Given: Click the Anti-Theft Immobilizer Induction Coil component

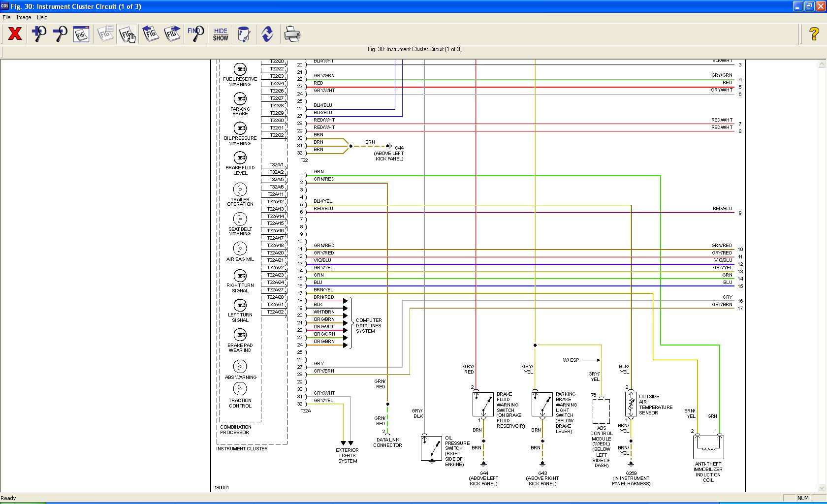Looking at the screenshot, I should [708, 447].
